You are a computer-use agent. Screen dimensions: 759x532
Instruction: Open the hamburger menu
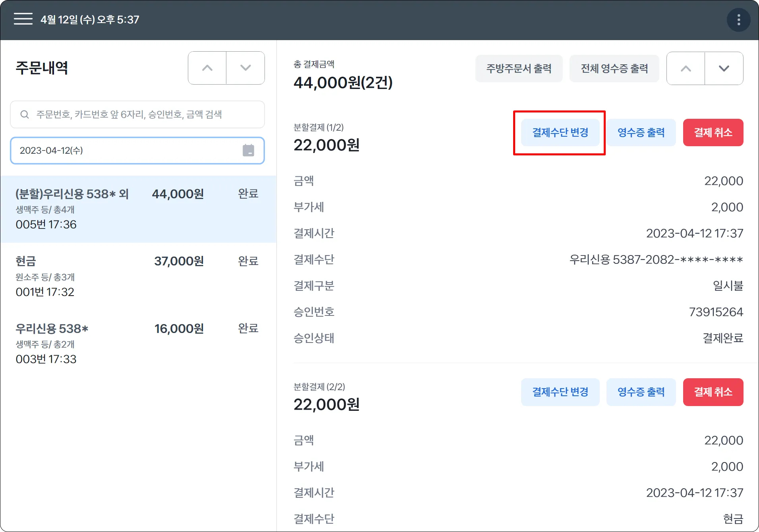(x=23, y=19)
